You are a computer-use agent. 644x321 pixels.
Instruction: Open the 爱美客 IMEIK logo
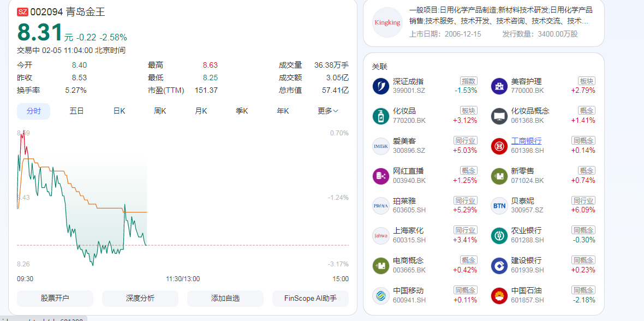(x=381, y=146)
